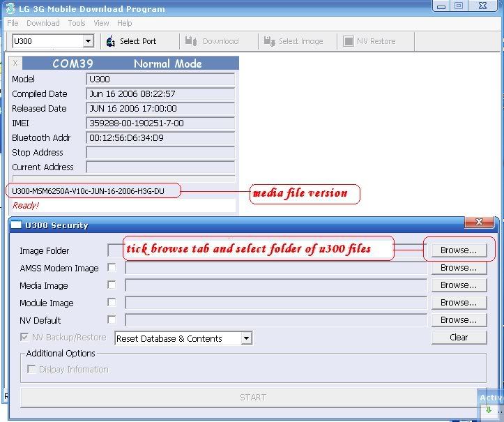
Task: Open the Tools menu
Action: pyautogui.click(x=77, y=23)
